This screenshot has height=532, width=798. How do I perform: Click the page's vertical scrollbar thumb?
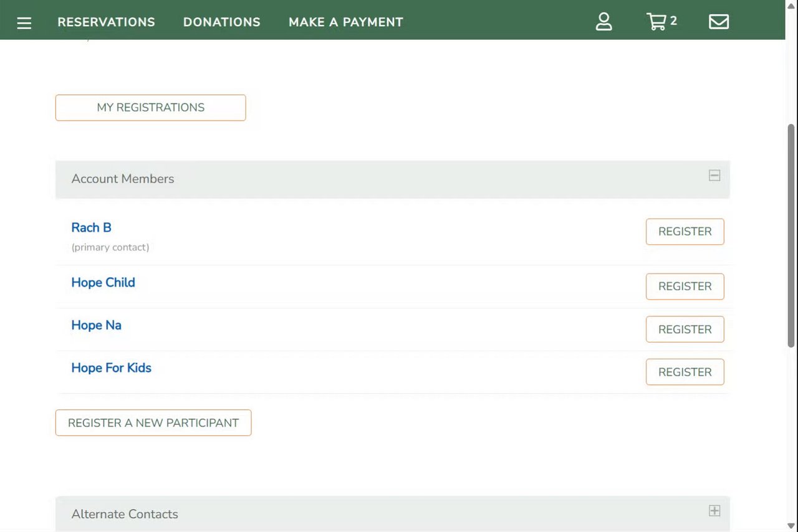pyautogui.click(x=791, y=235)
